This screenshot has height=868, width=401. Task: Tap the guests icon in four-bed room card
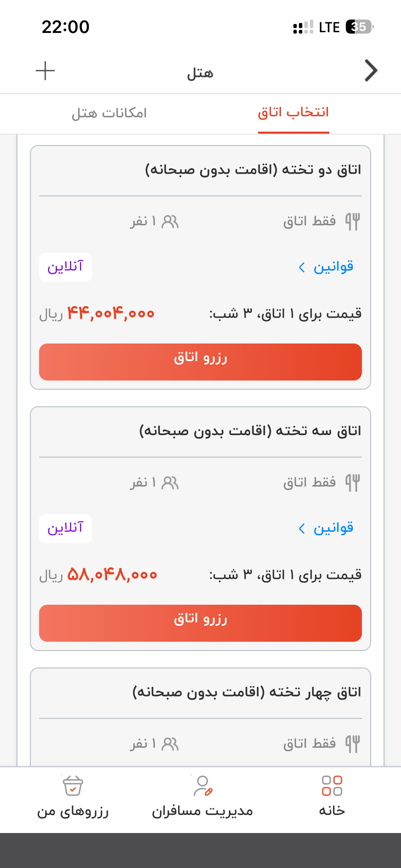point(170,744)
